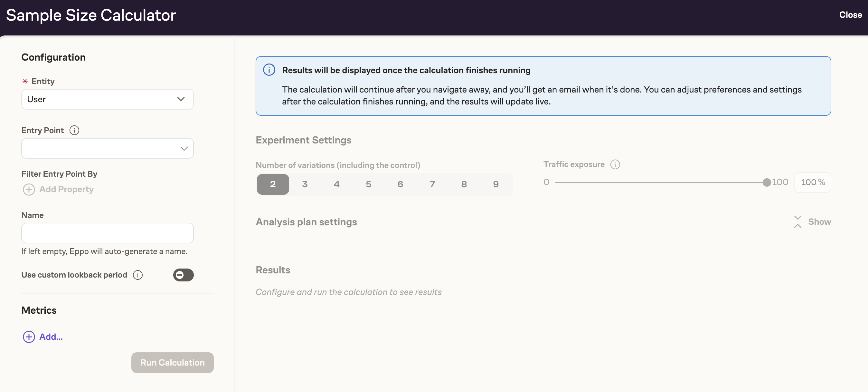
Task: Open the Entity dropdown chevron
Action: [x=181, y=99]
